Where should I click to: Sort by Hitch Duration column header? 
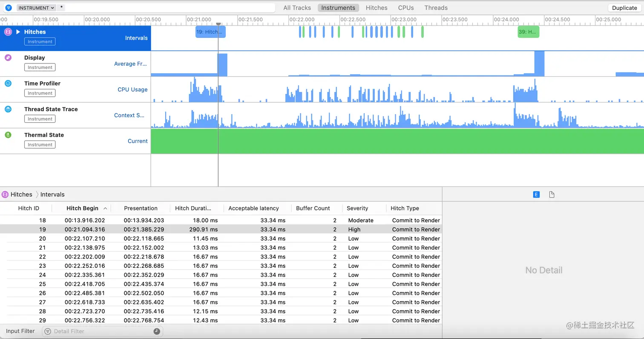click(193, 208)
